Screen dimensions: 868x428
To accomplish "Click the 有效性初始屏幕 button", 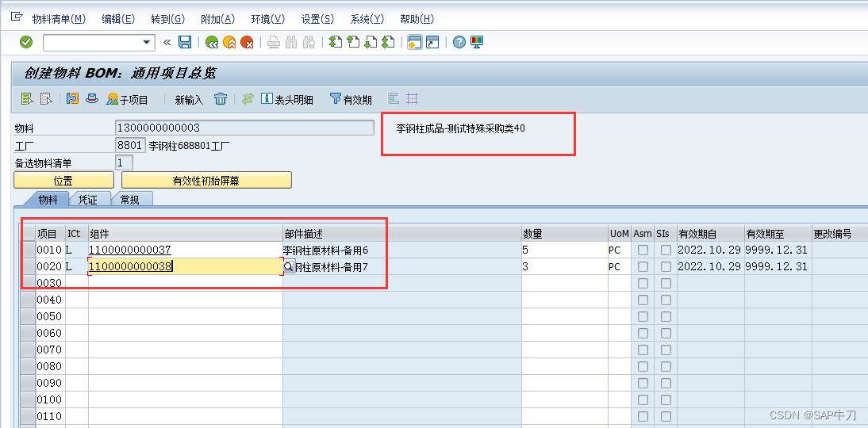I will [x=206, y=180].
